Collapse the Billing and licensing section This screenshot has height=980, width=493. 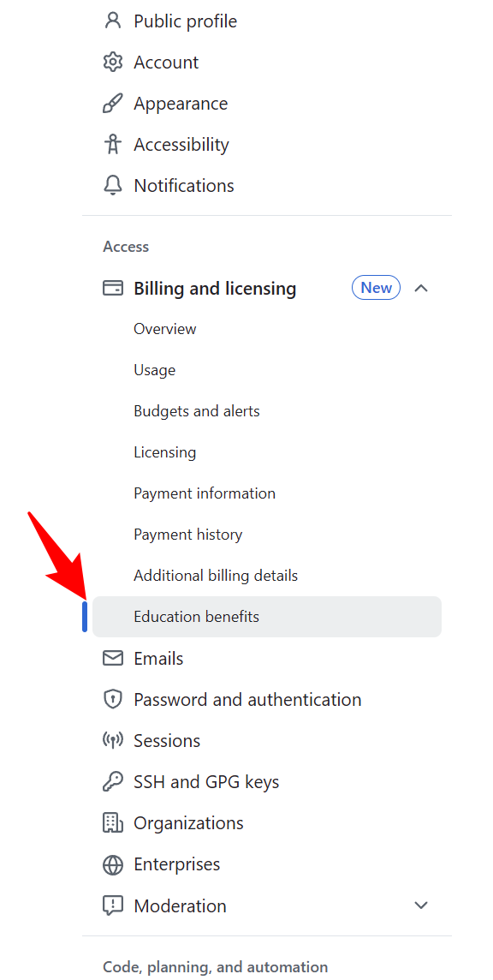click(x=421, y=288)
